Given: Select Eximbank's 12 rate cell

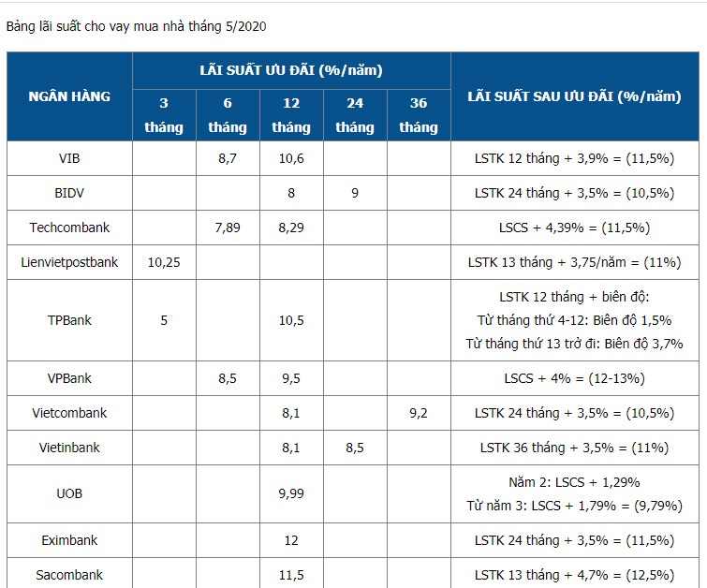Looking at the screenshot, I should [291, 540].
